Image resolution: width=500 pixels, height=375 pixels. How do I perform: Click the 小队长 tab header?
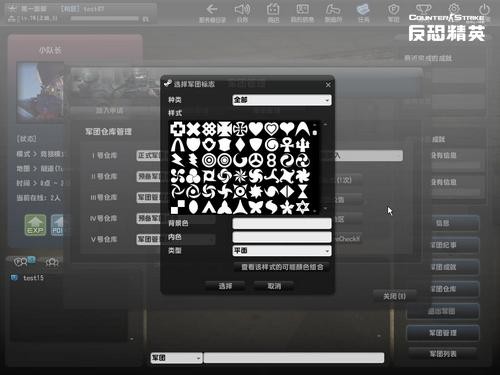[50, 50]
